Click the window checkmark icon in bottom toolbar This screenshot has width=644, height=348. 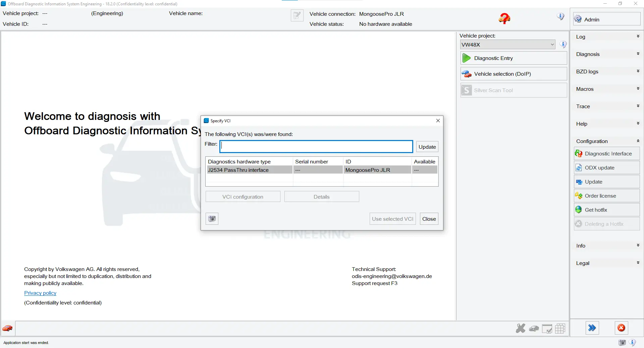(x=547, y=329)
